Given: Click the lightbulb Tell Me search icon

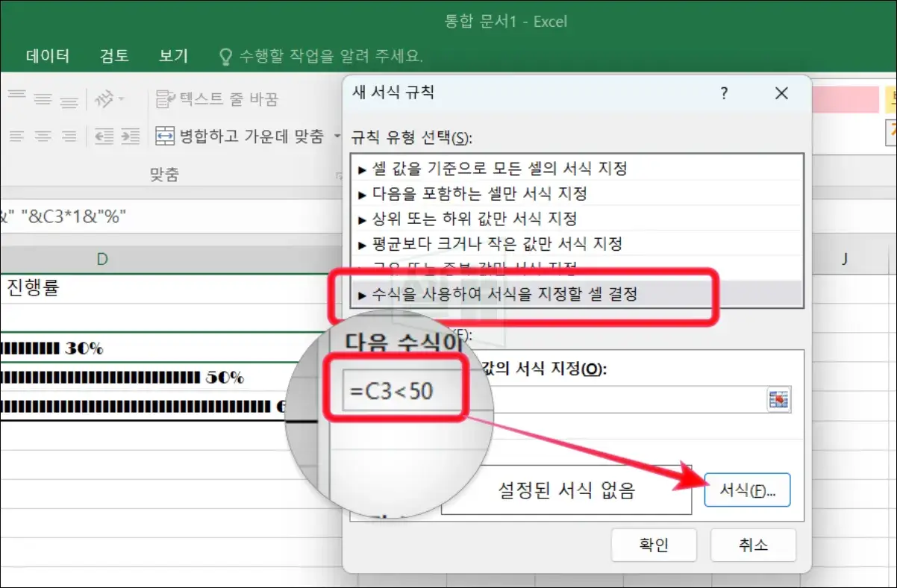Looking at the screenshot, I should point(225,56).
